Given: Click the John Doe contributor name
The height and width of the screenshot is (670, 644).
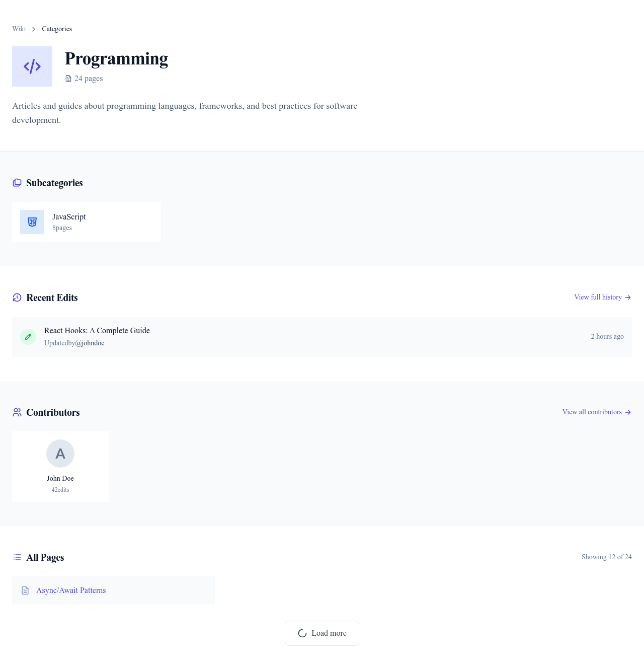Looking at the screenshot, I should (60, 479).
